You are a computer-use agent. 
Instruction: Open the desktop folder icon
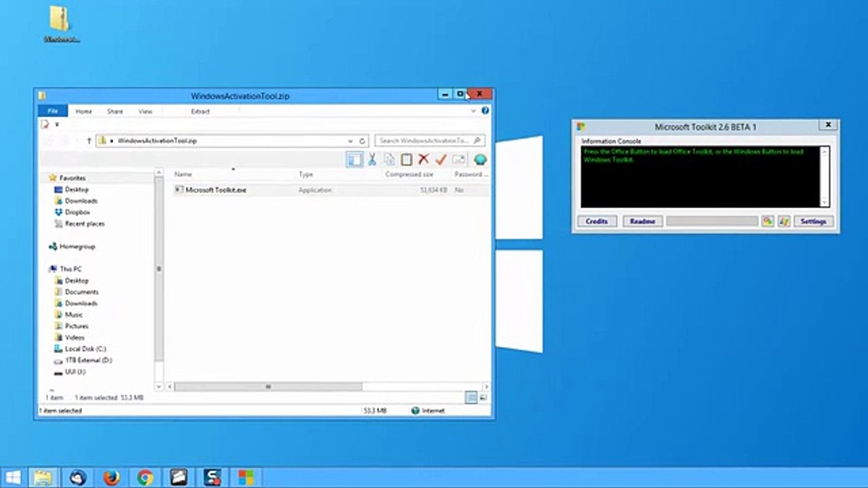[60, 24]
